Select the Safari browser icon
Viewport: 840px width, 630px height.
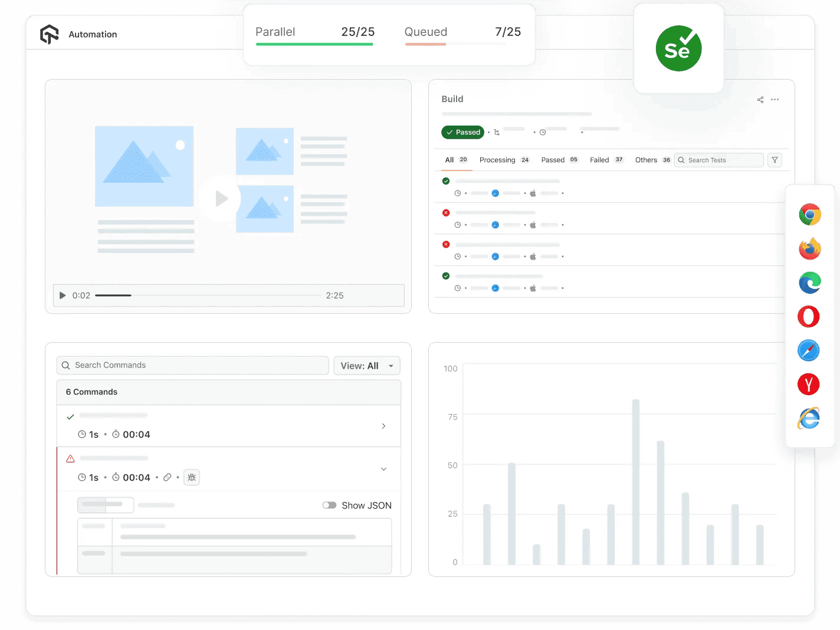coord(808,350)
